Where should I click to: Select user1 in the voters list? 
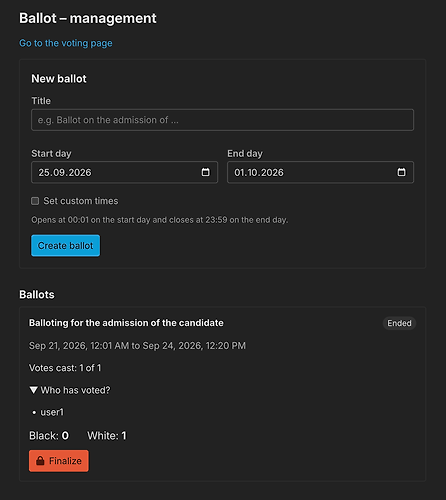52,412
